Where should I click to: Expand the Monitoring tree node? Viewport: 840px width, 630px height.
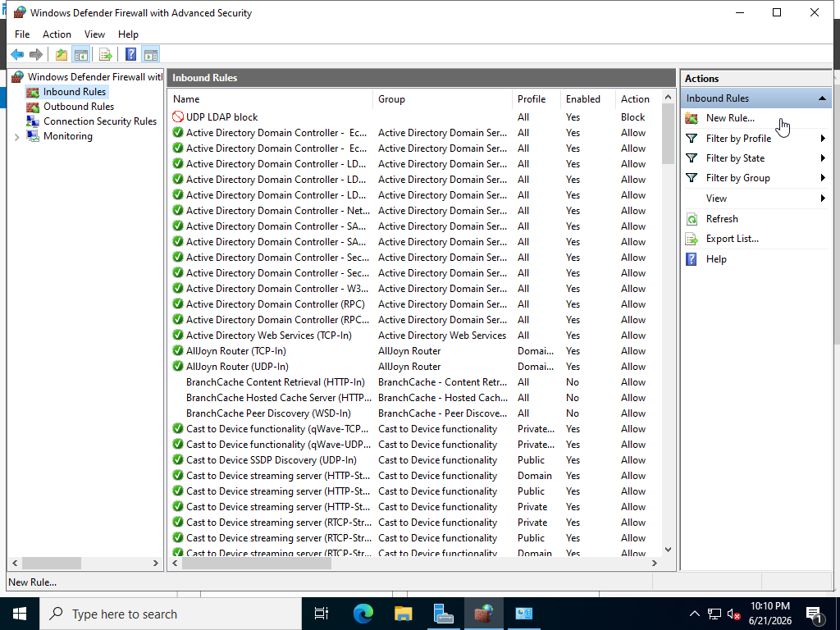(16, 137)
